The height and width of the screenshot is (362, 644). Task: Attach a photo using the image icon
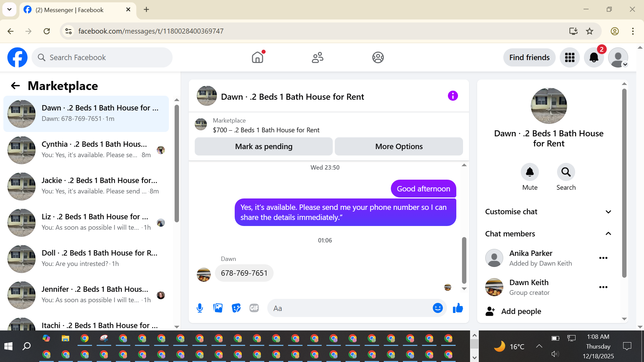click(x=218, y=308)
